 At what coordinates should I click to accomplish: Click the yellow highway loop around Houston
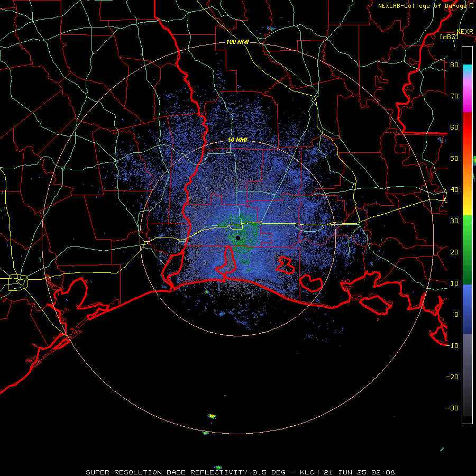coord(18,282)
